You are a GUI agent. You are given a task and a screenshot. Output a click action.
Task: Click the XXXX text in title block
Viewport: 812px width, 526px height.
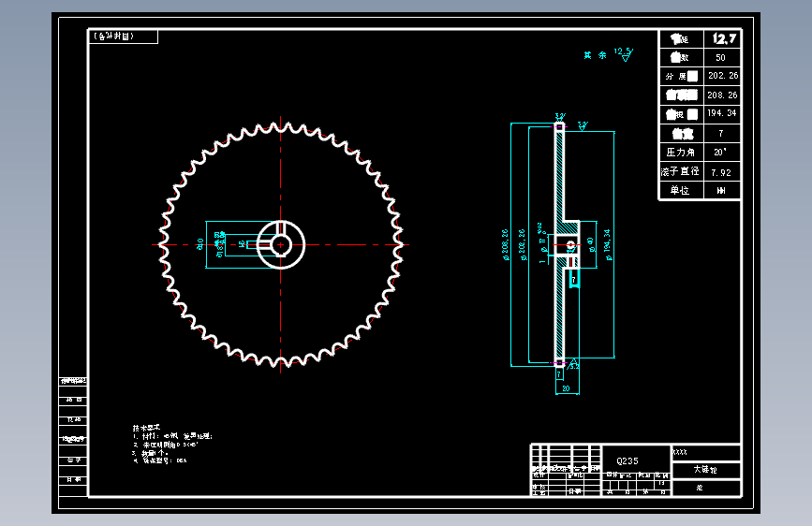[x=679, y=452]
